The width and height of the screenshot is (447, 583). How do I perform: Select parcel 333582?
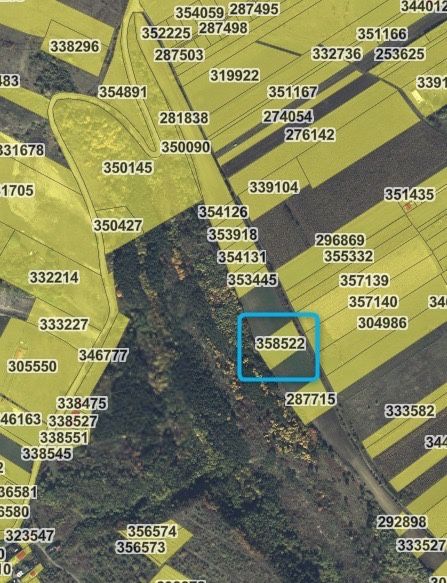410,411
